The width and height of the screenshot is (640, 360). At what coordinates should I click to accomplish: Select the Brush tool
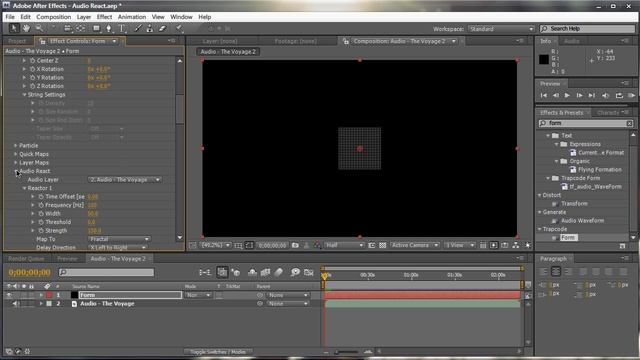point(138,28)
